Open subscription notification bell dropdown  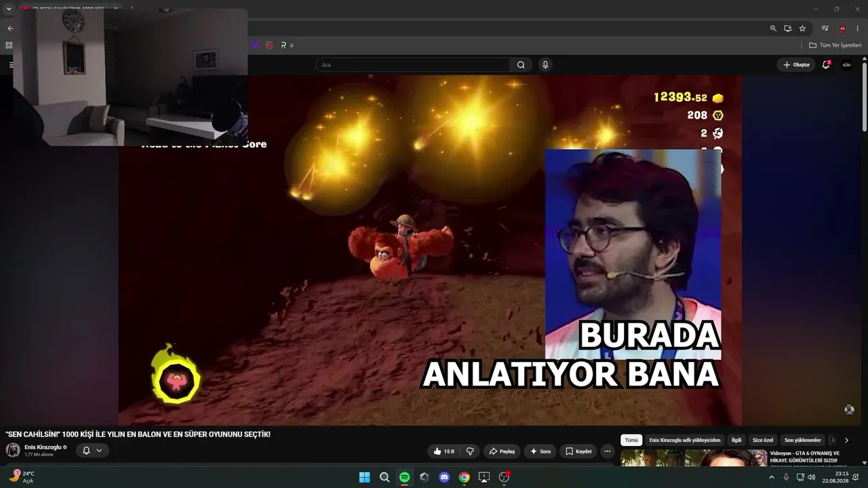92,451
